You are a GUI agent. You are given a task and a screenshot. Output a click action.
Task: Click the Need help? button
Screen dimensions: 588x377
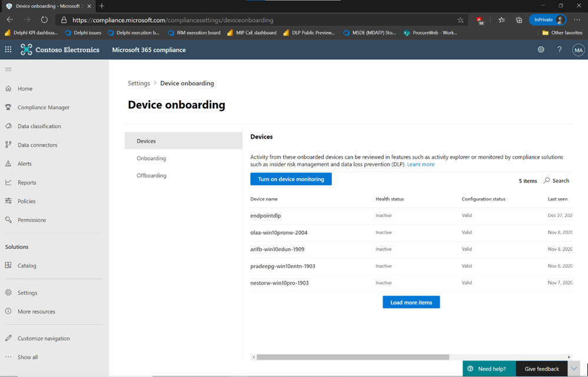489,369
